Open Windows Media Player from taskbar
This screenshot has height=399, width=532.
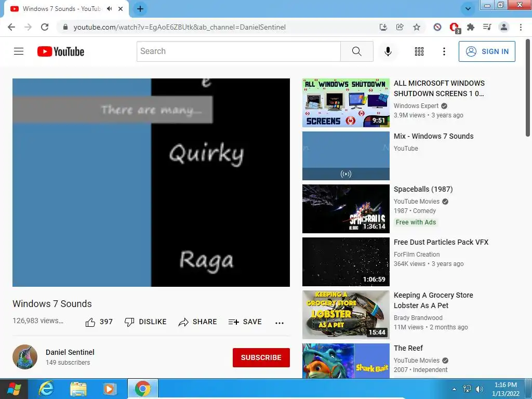pos(109,389)
